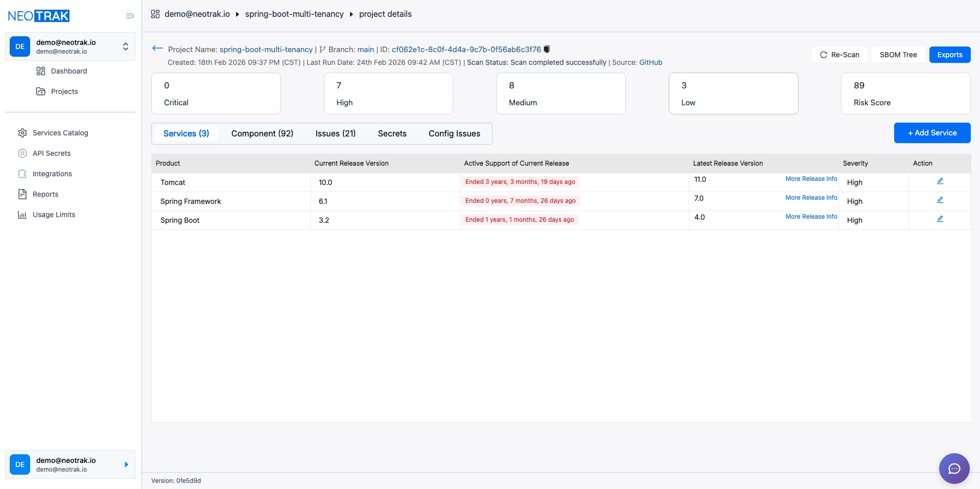Open the API Secrets section
Viewport: 980px width, 489px height.
click(x=52, y=153)
